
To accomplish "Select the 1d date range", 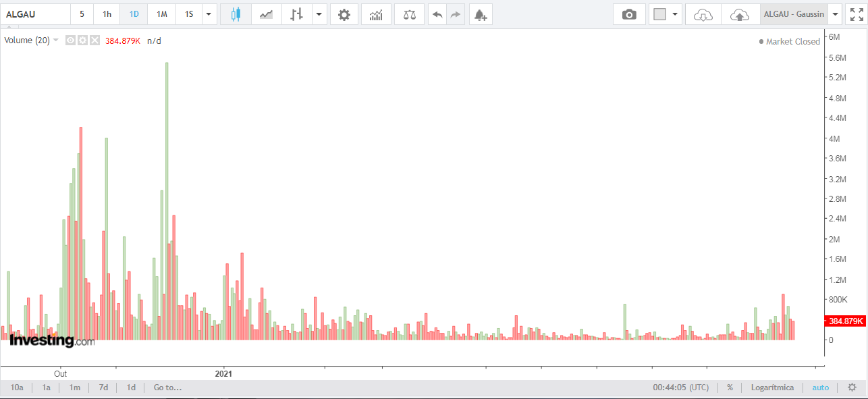I will point(131,388).
